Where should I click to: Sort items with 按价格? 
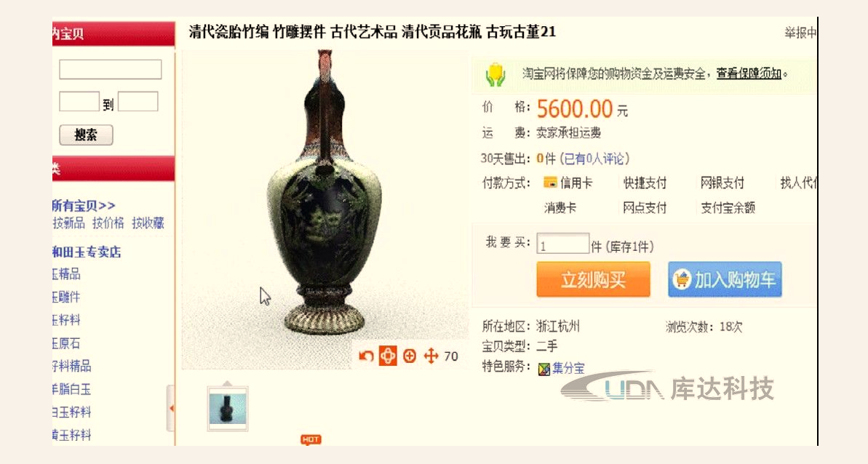tap(108, 223)
